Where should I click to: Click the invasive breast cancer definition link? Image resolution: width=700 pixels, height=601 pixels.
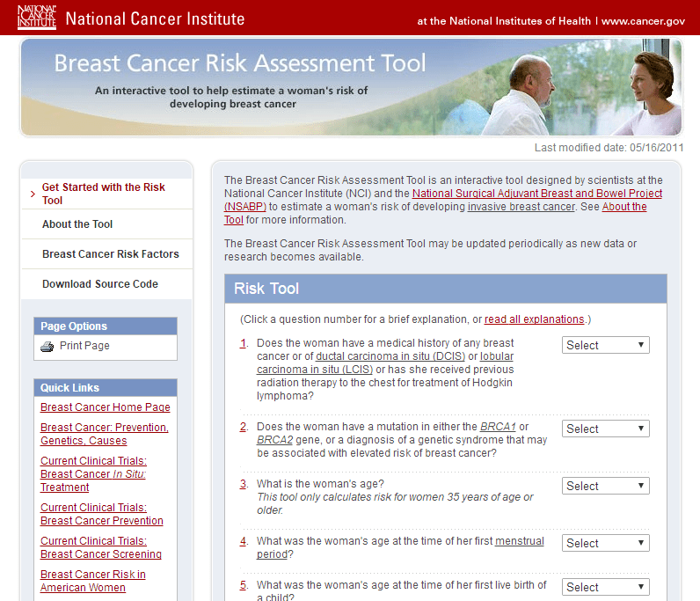coord(521,207)
